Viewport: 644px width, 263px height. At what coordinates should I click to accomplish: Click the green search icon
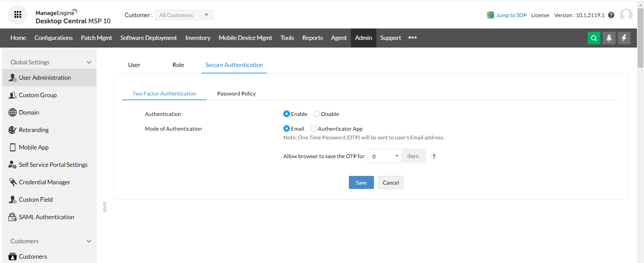[594, 38]
